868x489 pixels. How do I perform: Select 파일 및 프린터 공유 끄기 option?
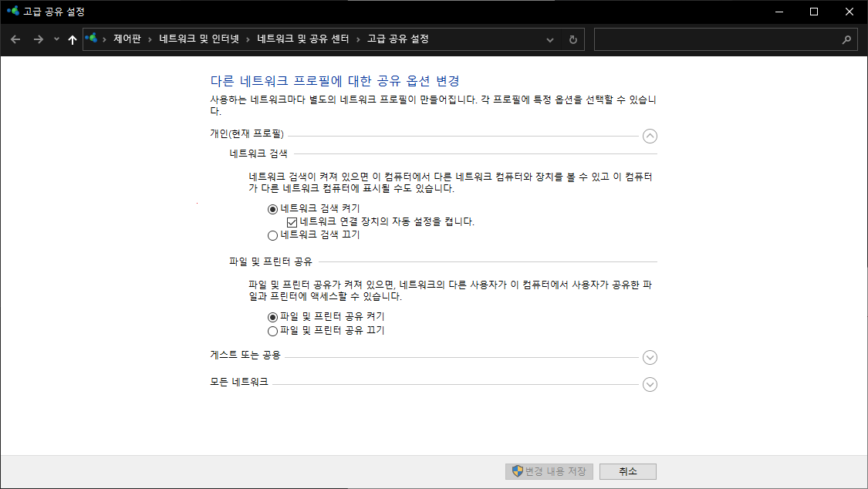[272, 332]
